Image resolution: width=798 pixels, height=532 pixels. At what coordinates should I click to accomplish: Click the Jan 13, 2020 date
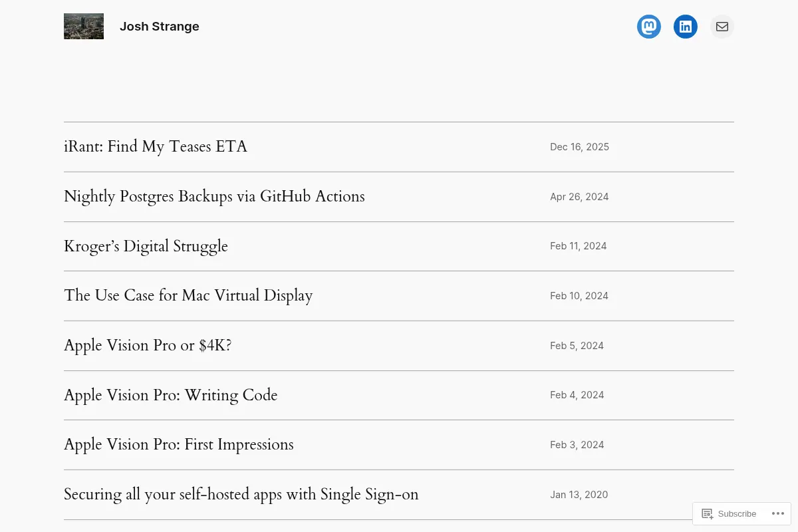579,495
